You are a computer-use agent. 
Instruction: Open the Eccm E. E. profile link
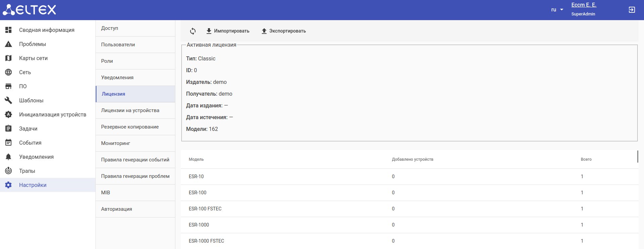point(584,5)
